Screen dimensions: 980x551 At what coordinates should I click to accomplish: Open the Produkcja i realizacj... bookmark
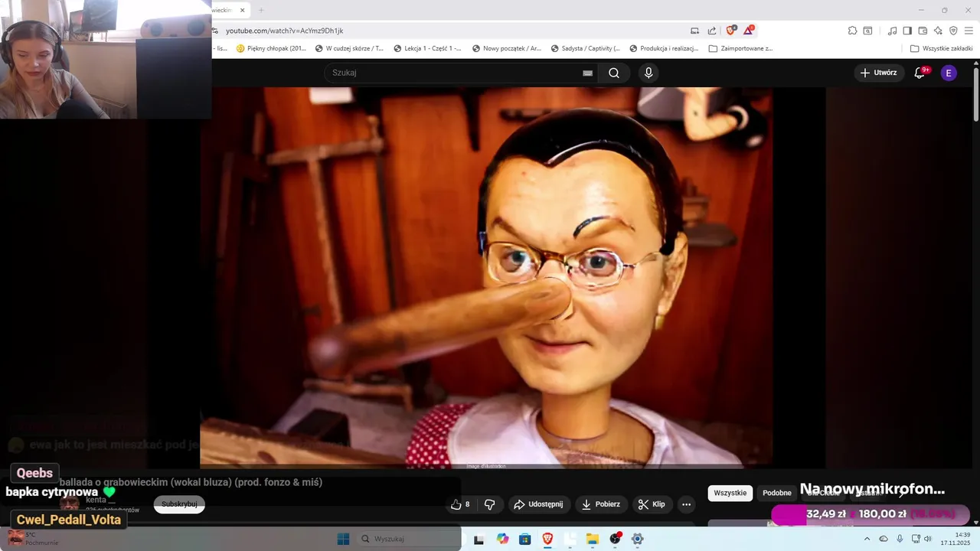pyautogui.click(x=665, y=48)
